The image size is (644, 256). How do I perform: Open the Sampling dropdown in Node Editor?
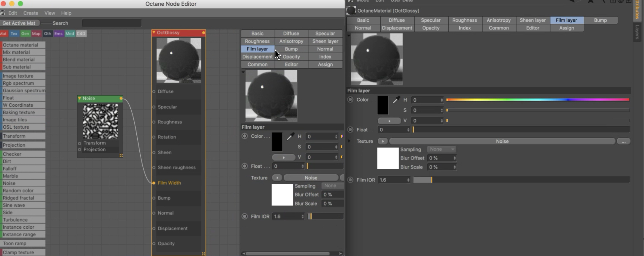coord(333,186)
